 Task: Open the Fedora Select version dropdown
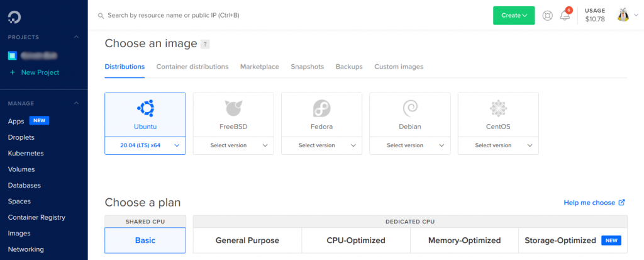tap(321, 145)
